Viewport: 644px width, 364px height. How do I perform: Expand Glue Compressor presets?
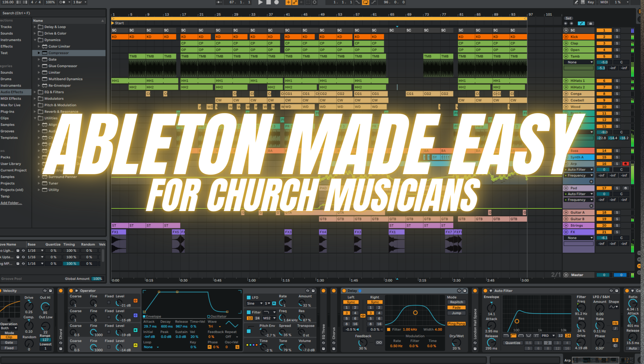click(39, 66)
